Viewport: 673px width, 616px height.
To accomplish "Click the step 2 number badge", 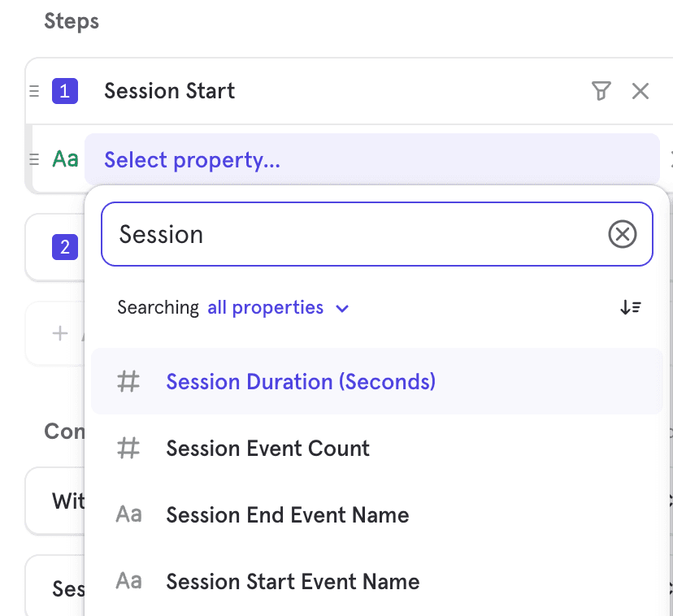I will coord(65,247).
